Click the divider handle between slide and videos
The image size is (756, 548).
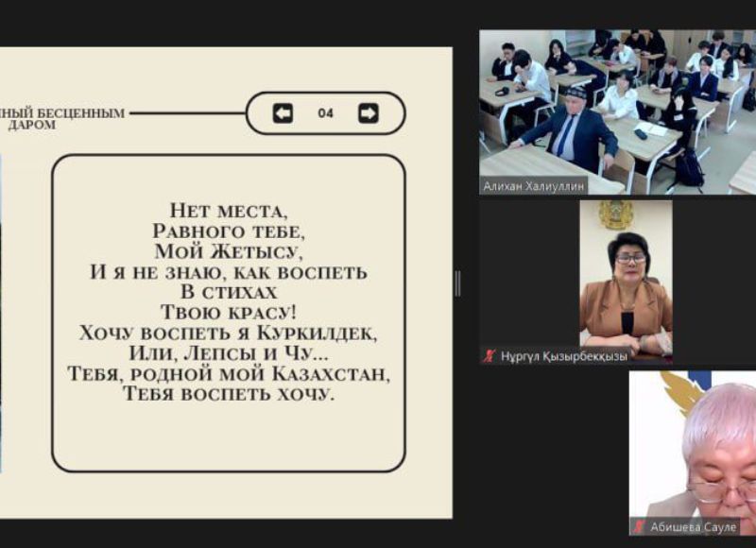458,283
